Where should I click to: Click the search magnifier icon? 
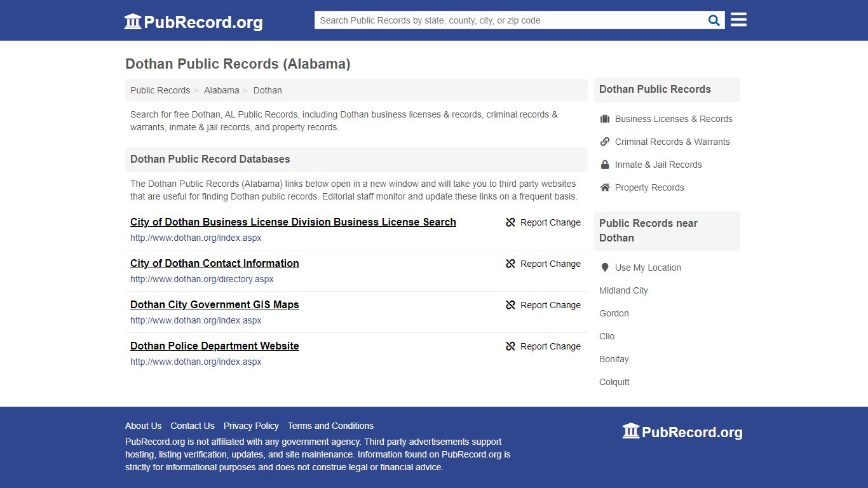(x=714, y=20)
